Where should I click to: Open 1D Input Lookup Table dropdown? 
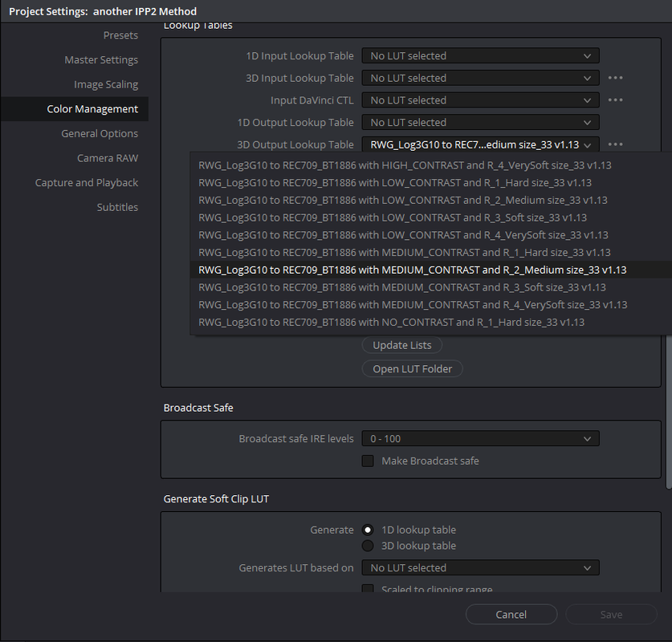pos(480,55)
